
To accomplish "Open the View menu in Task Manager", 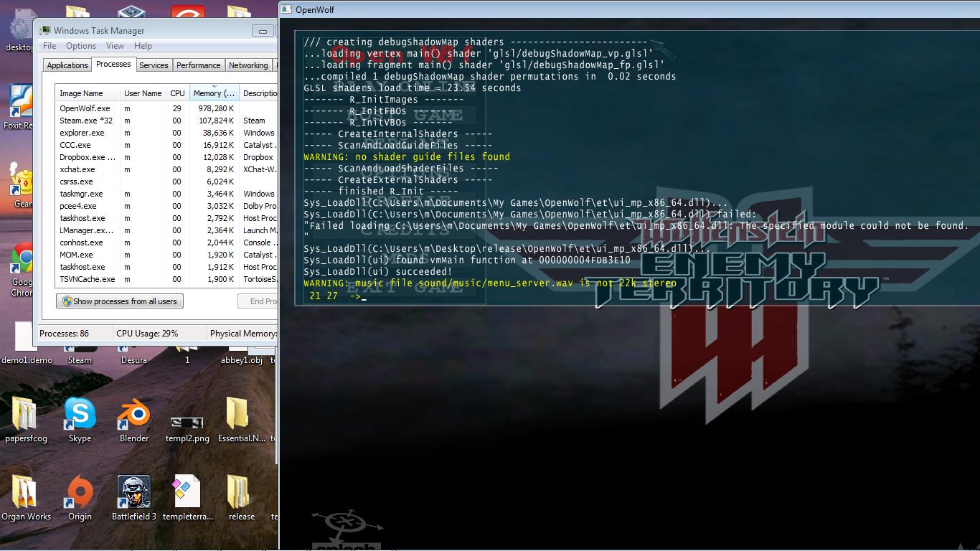I will [115, 46].
